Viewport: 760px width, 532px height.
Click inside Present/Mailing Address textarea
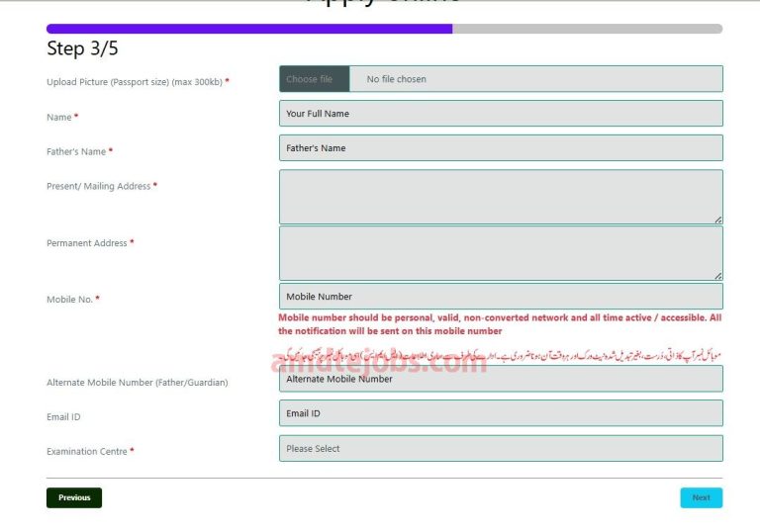tap(501, 197)
